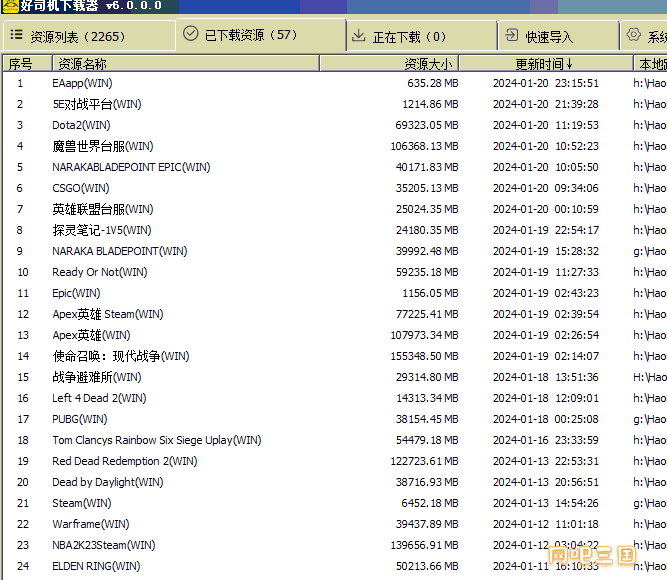Click the downloading arrow icon
Viewport: 667px width, 580px height.
(x=359, y=36)
